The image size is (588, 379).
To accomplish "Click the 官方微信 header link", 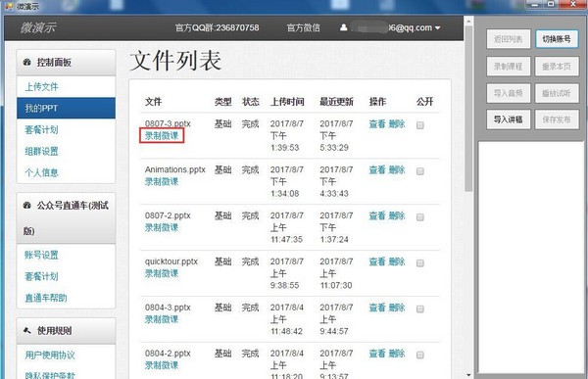I will click(304, 27).
